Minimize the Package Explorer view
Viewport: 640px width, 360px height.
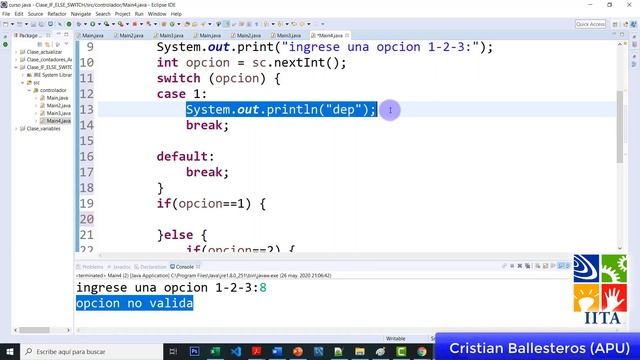click(x=59, y=35)
